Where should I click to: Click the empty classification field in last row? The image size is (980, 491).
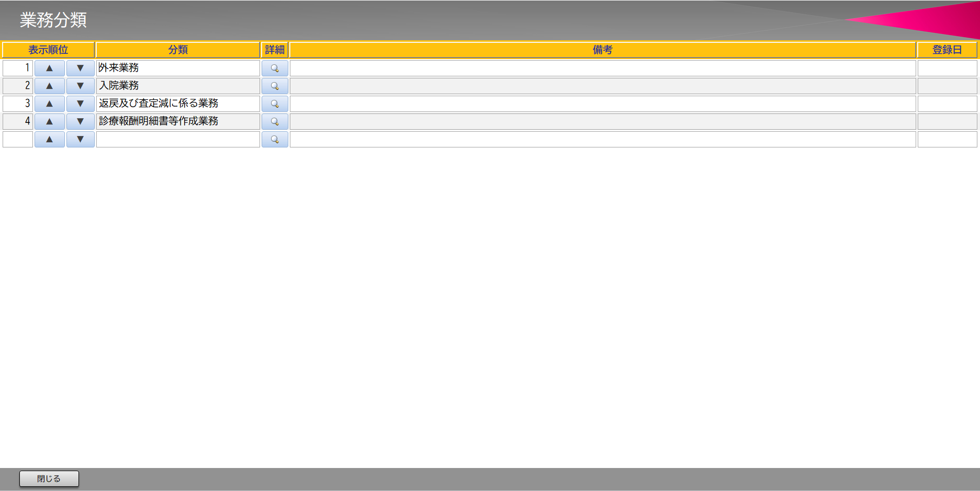click(178, 139)
